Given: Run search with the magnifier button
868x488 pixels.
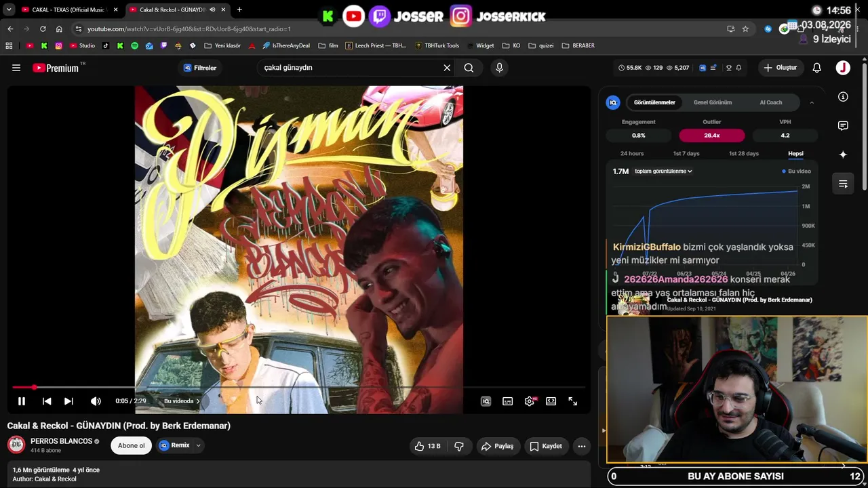Looking at the screenshot, I should coord(469,68).
